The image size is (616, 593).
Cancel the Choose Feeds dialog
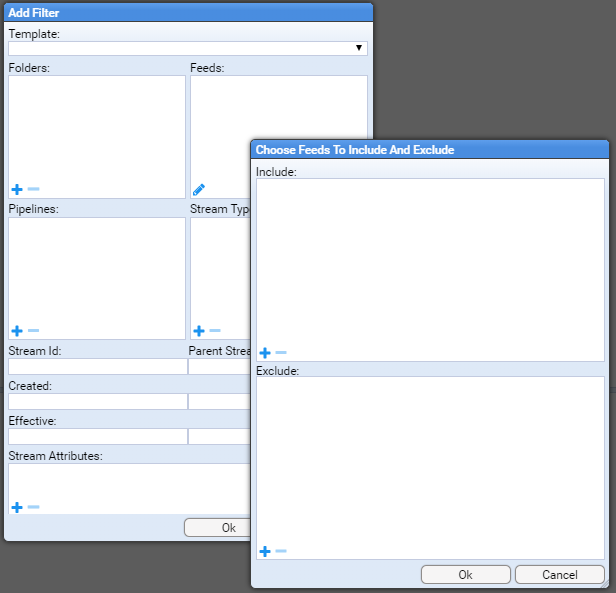point(559,575)
